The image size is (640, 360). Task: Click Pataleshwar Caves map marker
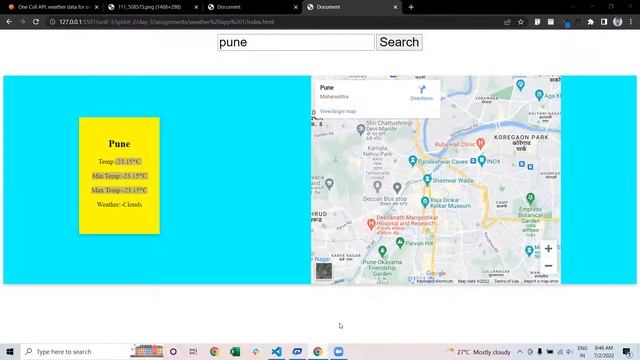coord(413,160)
